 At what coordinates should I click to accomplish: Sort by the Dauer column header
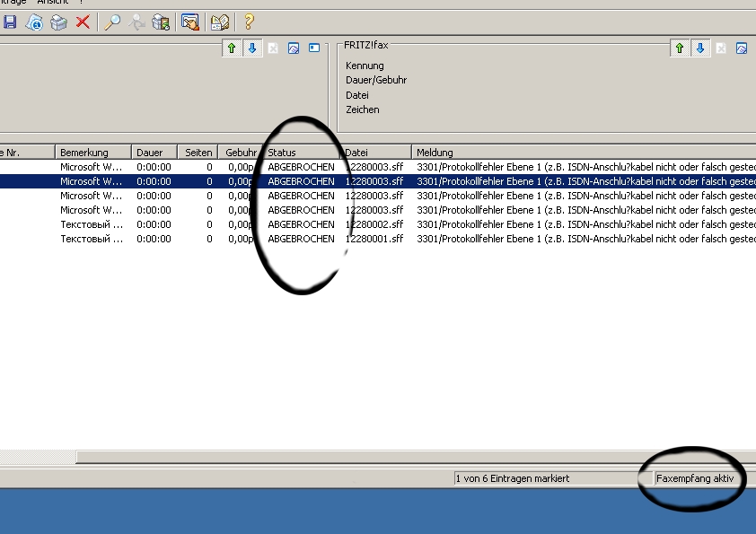[x=154, y=153]
